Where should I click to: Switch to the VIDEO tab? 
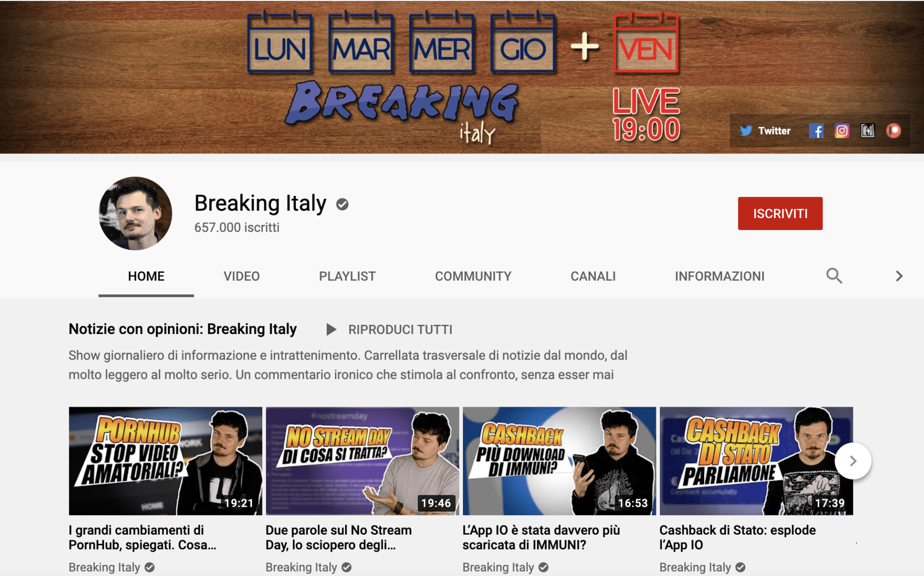(x=242, y=276)
